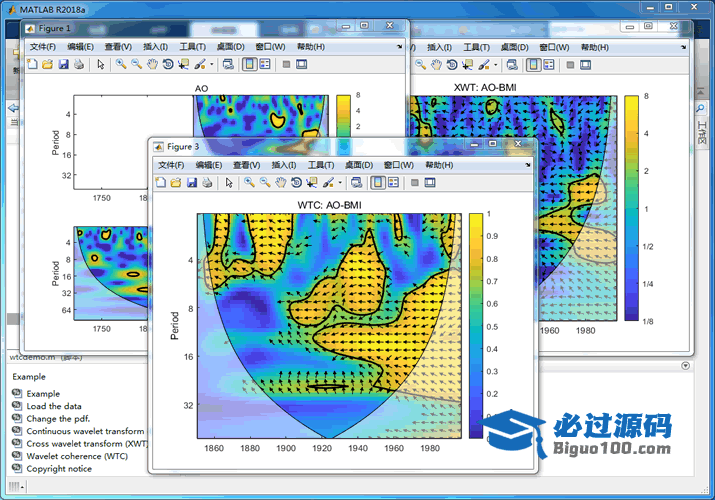The image size is (715, 500).
Task: Open the 文件(F) menu in Figure 1
Action: (x=43, y=47)
